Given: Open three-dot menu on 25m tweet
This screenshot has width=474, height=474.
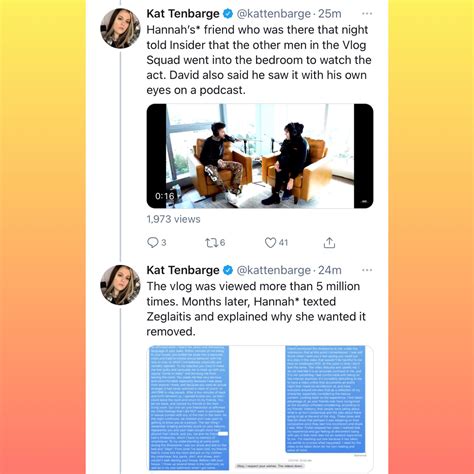Looking at the screenshot, I should coord(367,14).
